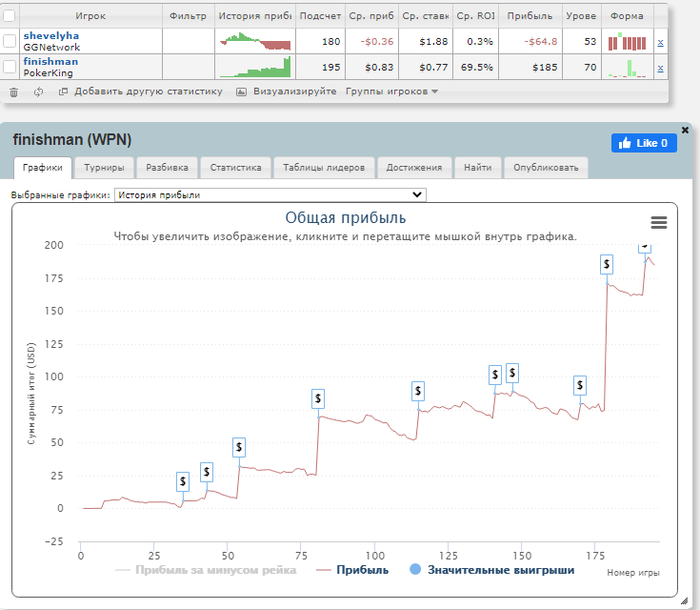Sort by the Прибыль column header
Image resolution: width=700 pixels, height=610 pixels.
pos(530,16)
